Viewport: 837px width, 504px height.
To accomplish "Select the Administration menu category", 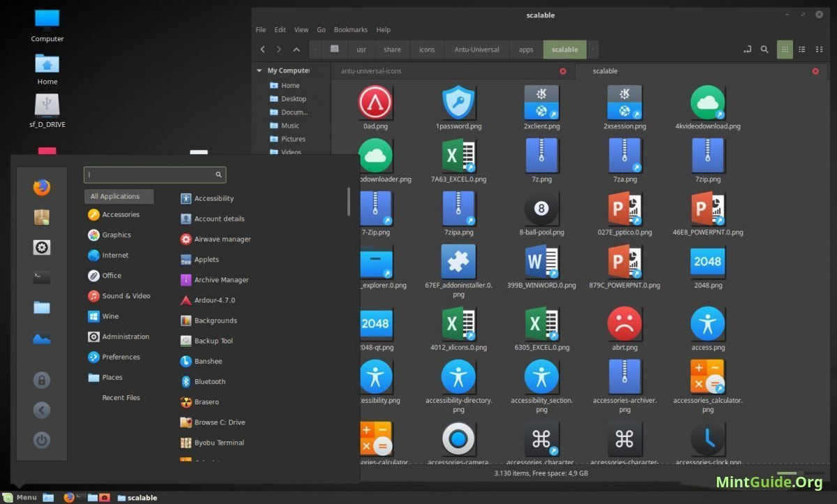I will (x=119, y=337).
